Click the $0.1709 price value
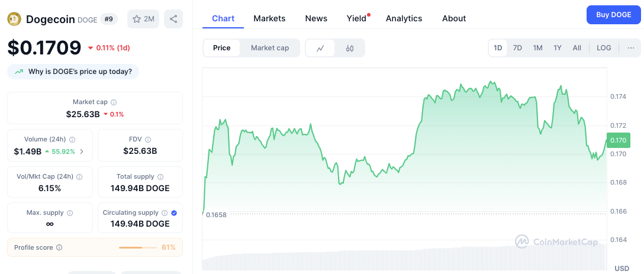The image size is (644, 274). coord(44,48)
